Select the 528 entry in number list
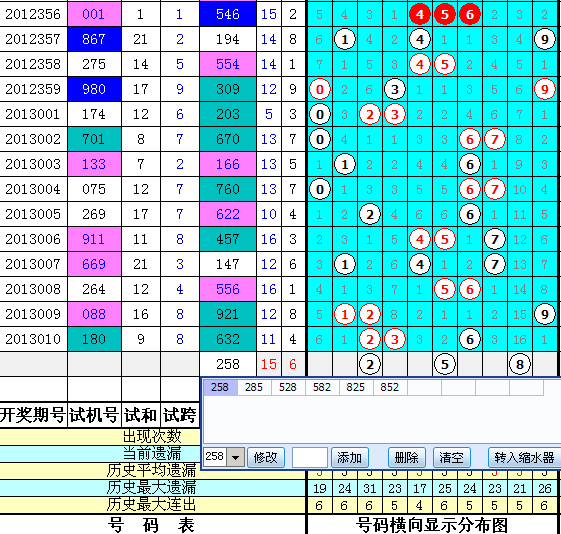The width and height of the screenshot is (561, 534). 288,387
